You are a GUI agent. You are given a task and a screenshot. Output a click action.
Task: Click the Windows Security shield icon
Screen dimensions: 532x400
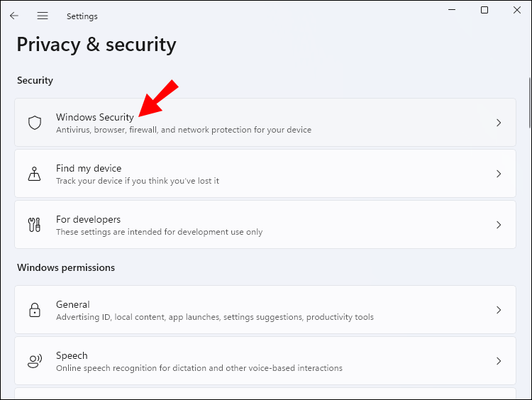[x=35, y=123]
